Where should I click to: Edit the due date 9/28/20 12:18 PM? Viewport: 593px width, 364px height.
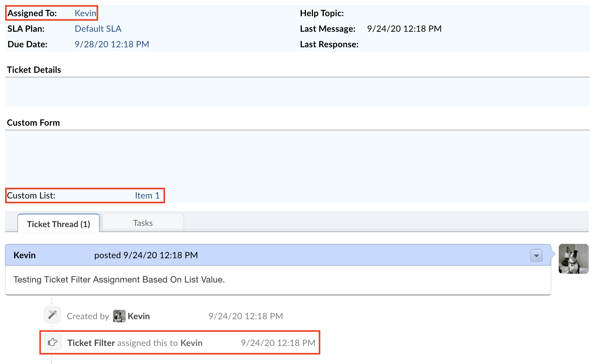coord(112,44)
